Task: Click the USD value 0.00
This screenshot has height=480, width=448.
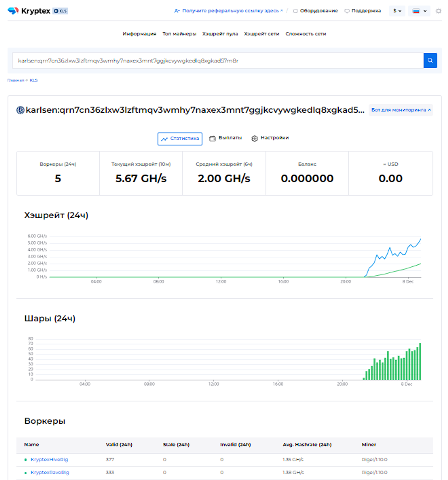Action: click(390, 178)
